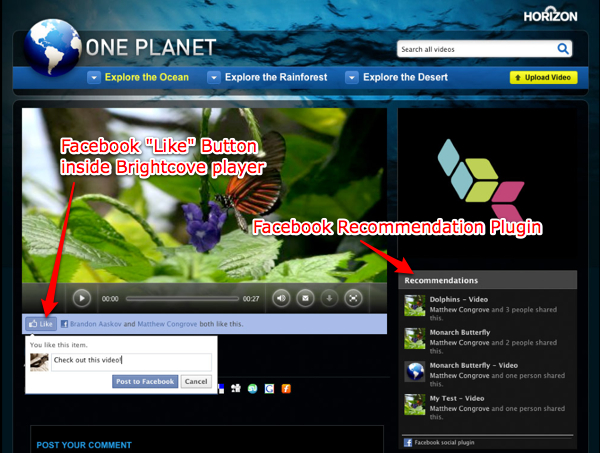Open the Monarch Butterfly - Video recommendation
This screenshot has width=600, height=453.
pyautogui.click(x=473, y=365)
